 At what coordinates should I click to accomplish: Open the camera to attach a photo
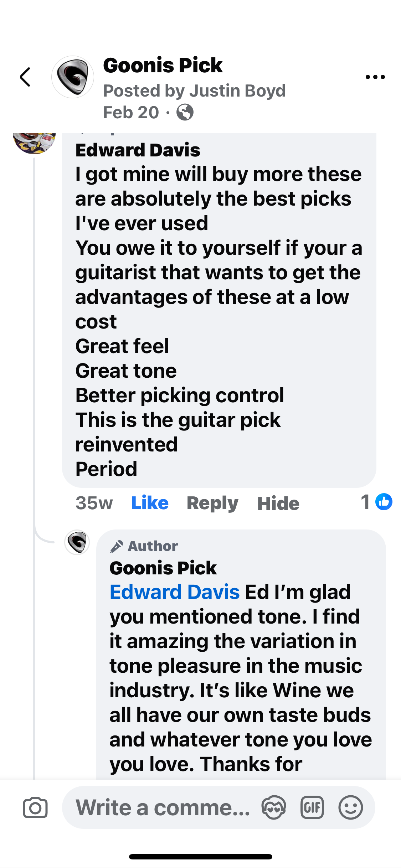[35, 807]
